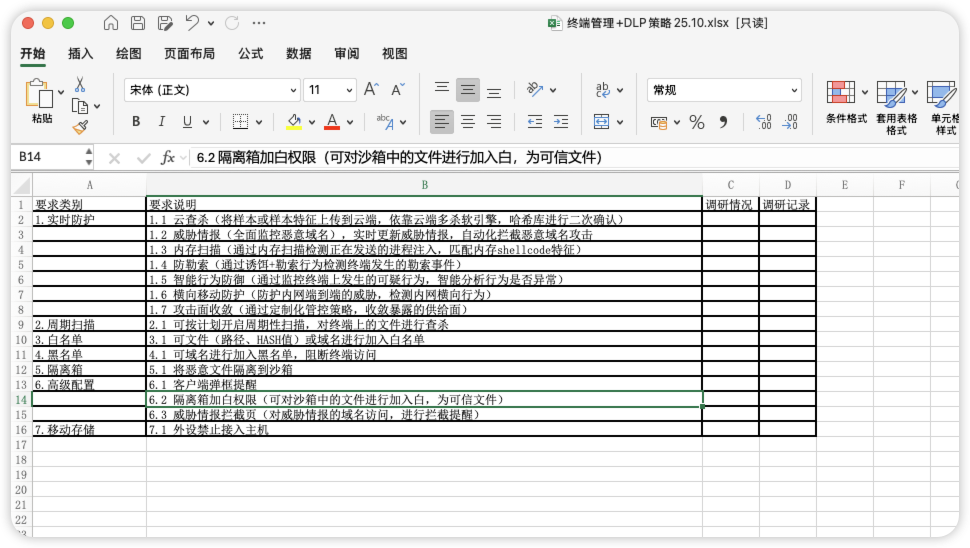This screenshot has height=548, width=970.
Task: Click the Undo arrow icon
Action: coord(192,23)
